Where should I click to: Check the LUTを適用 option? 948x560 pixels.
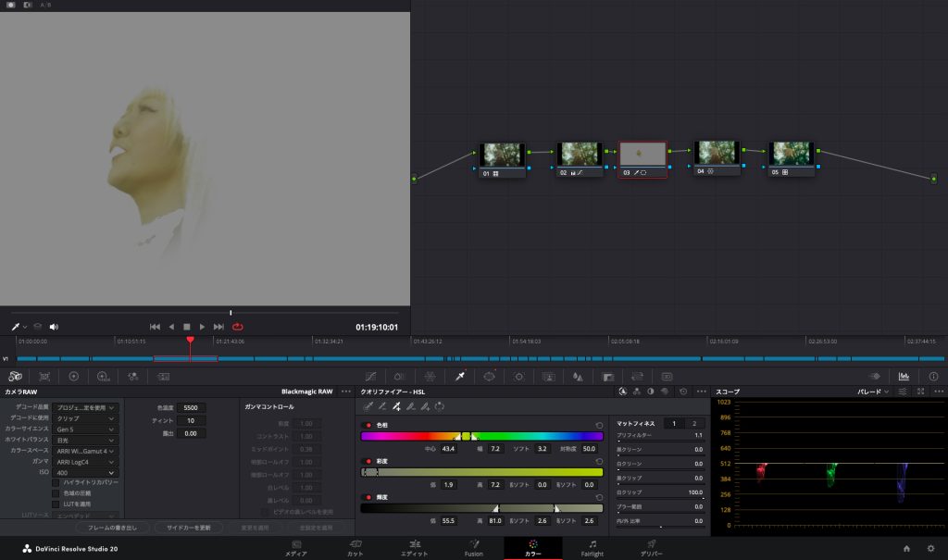click(56, 503)
